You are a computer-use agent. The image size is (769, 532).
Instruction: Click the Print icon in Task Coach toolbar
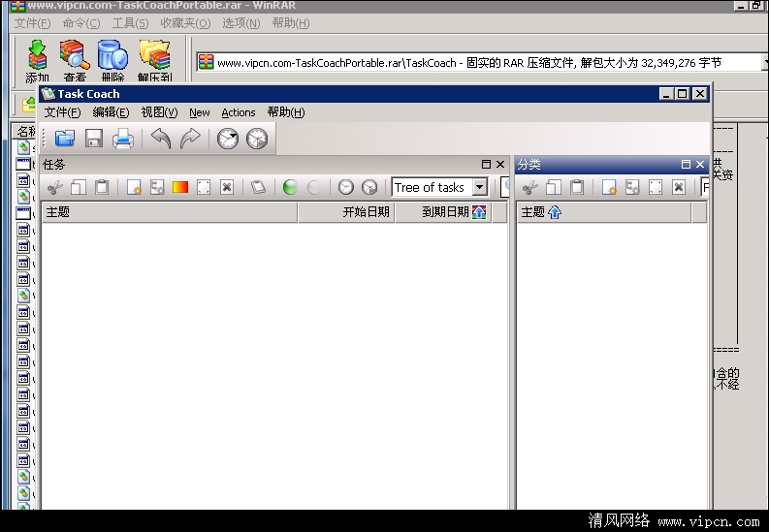click(x=122, y=139)
